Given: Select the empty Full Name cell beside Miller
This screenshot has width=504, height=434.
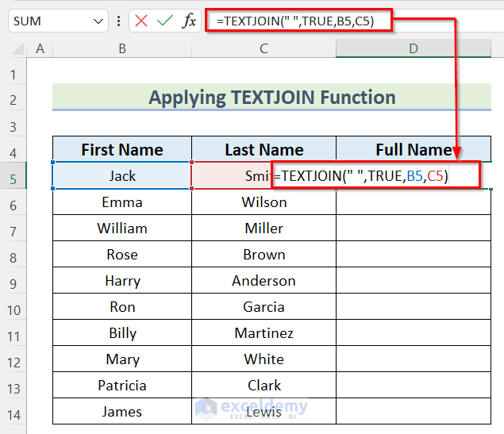Looking at the screenshot, I should pyautogui.click(x=414, y=229).
